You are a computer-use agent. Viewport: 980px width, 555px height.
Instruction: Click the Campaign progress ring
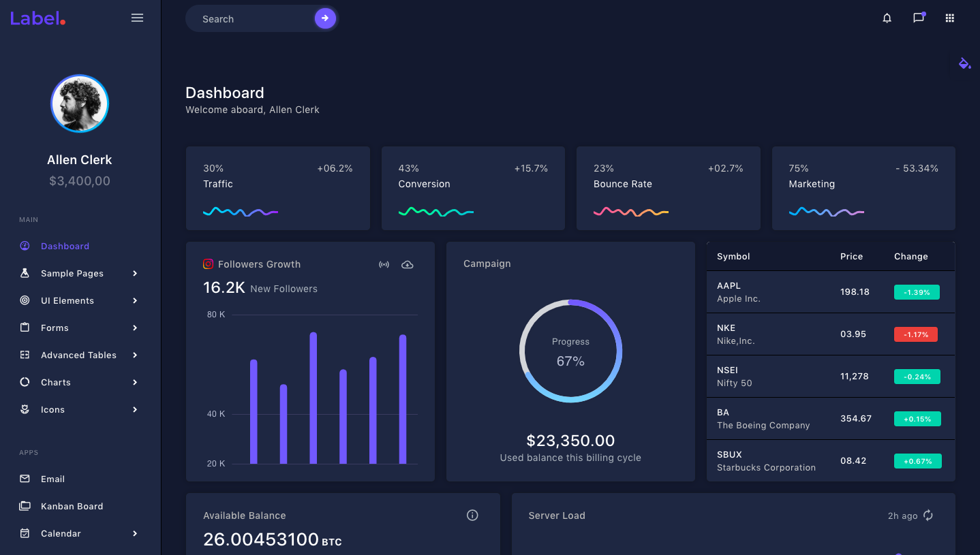[570, 351]
